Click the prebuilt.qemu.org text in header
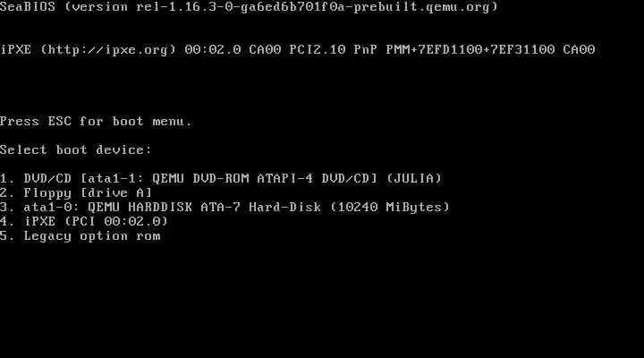The image size is (644, 358). click(x=422, y=7)
